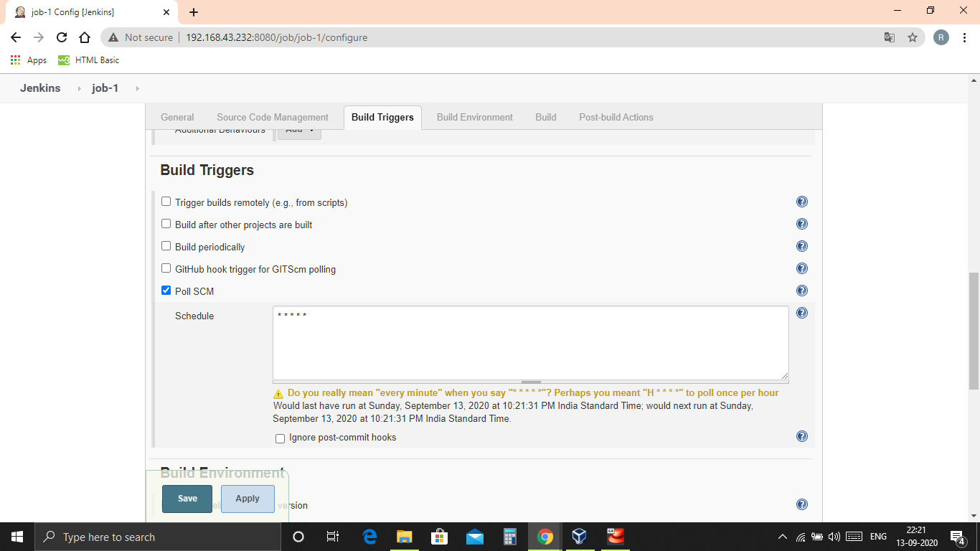
Task: Open Windows Start menu
Action: click(17, 537)
